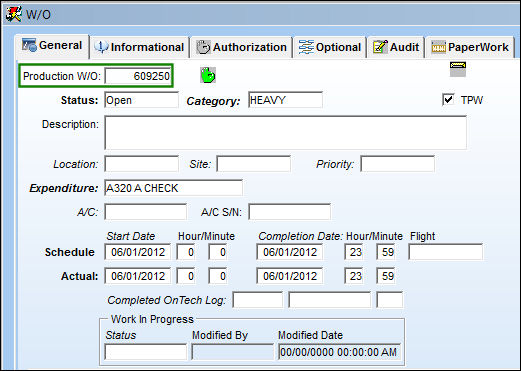Click the Schedule start minute field
The width and height of the screenshot is (521, 371).
tap(218, 252)
